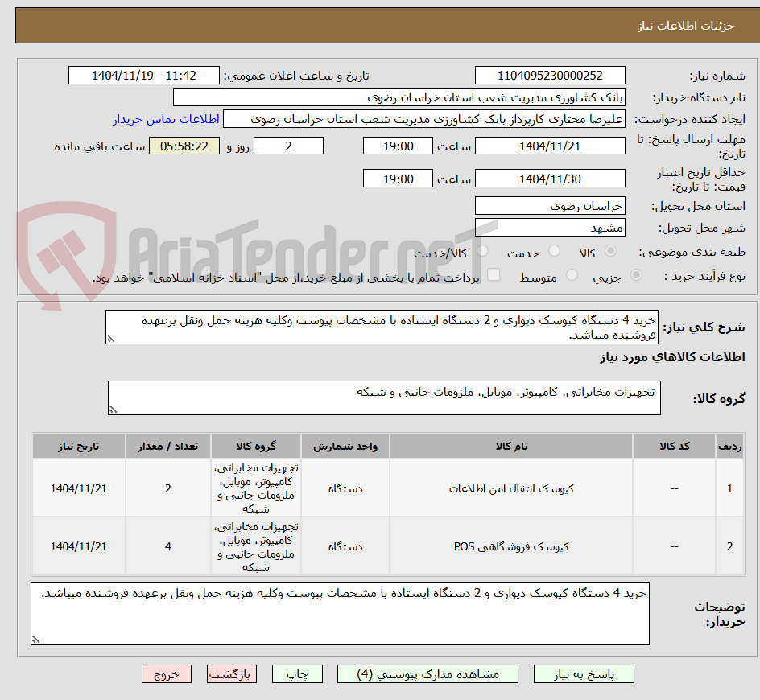Click the کیوسک فروشگاهی POS cell
760x700 pixels.
[511, 546]
